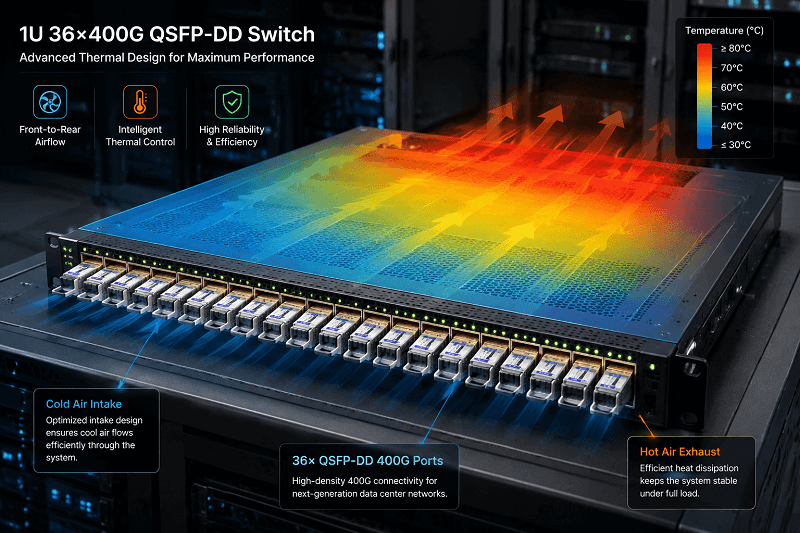Click the '40°C' legend label

pos(732,126)
